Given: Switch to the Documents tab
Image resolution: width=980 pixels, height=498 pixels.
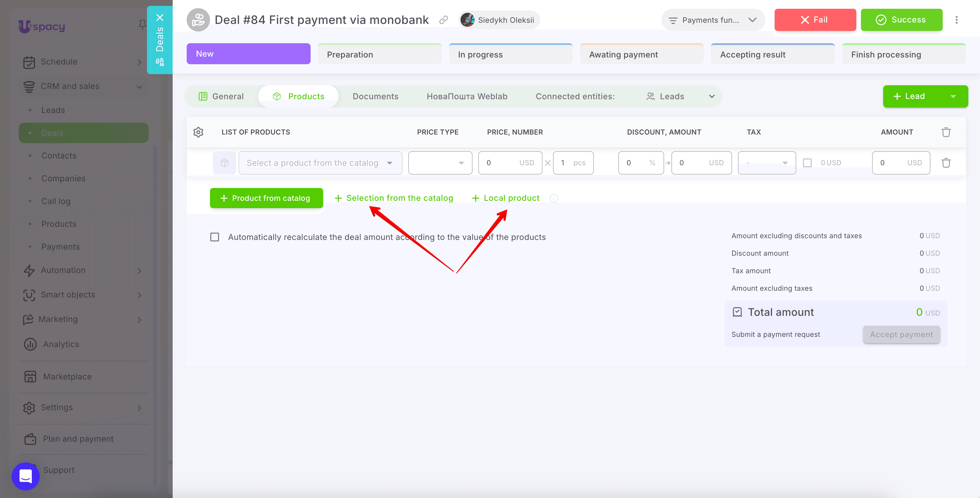Looking at the screenshot, I should point(375,96).
